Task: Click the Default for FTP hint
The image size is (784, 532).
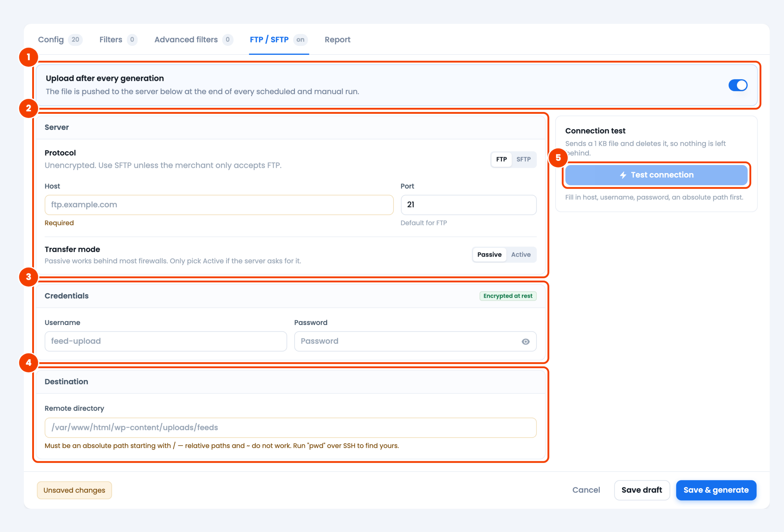Action: [423, 223]
